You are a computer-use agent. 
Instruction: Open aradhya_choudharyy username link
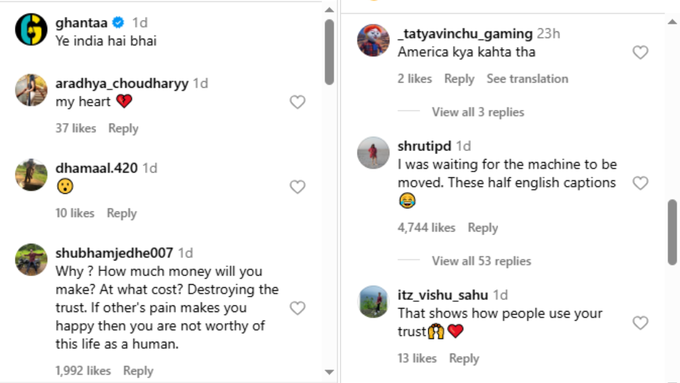tap(122, 83)
